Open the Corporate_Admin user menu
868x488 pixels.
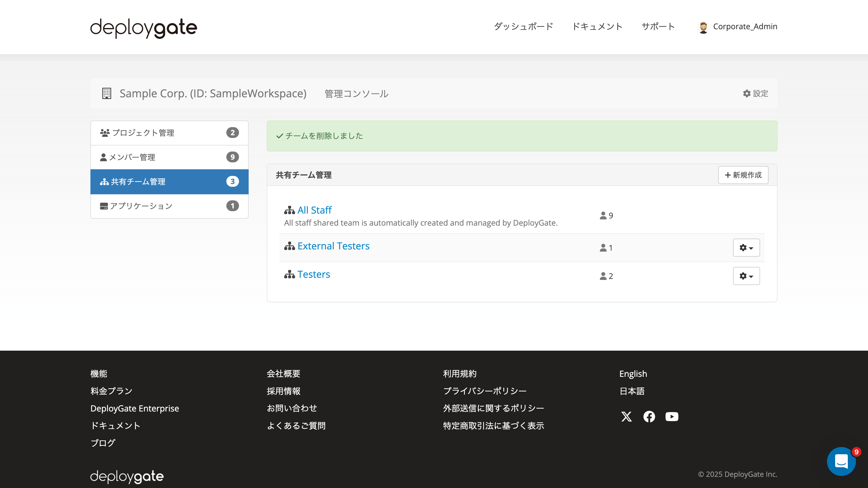(x=737, y=27)
